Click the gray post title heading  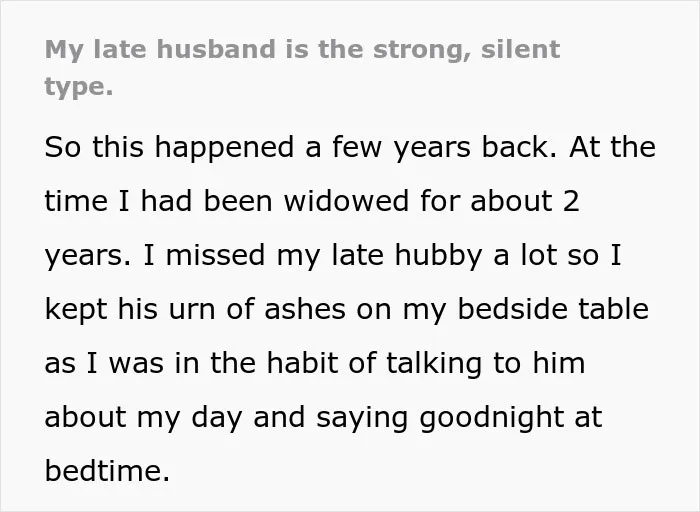click(302, 67)
